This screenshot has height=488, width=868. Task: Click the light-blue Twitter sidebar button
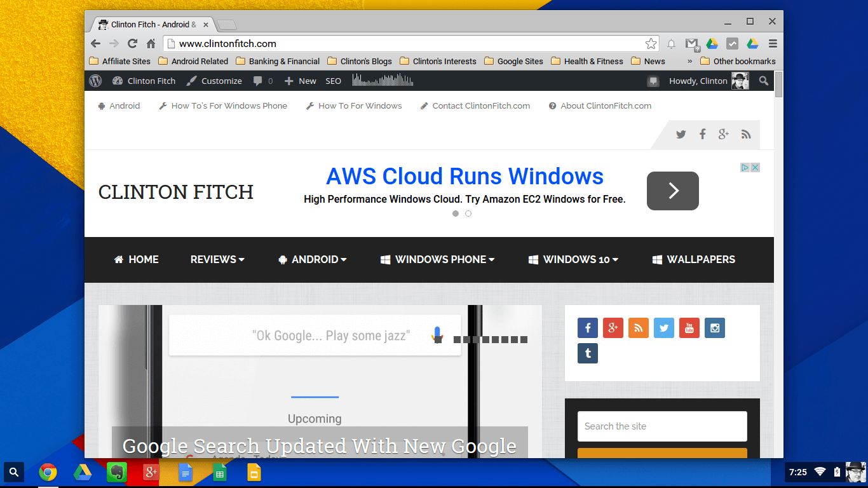tap(664, 328)
